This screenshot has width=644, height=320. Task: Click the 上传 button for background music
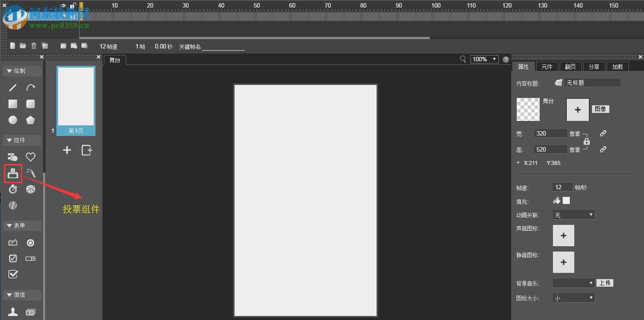point(605,283)
